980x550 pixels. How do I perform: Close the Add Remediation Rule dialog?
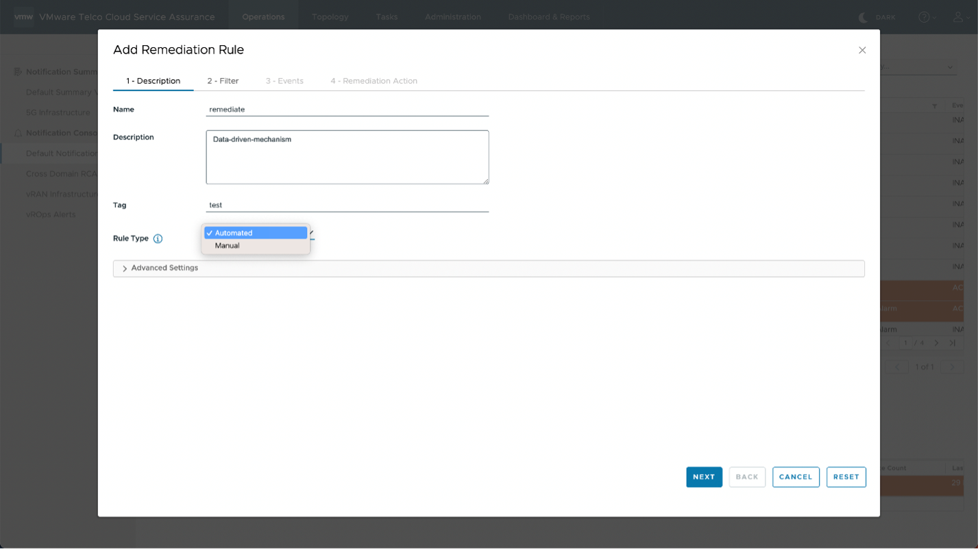[862, 50]
